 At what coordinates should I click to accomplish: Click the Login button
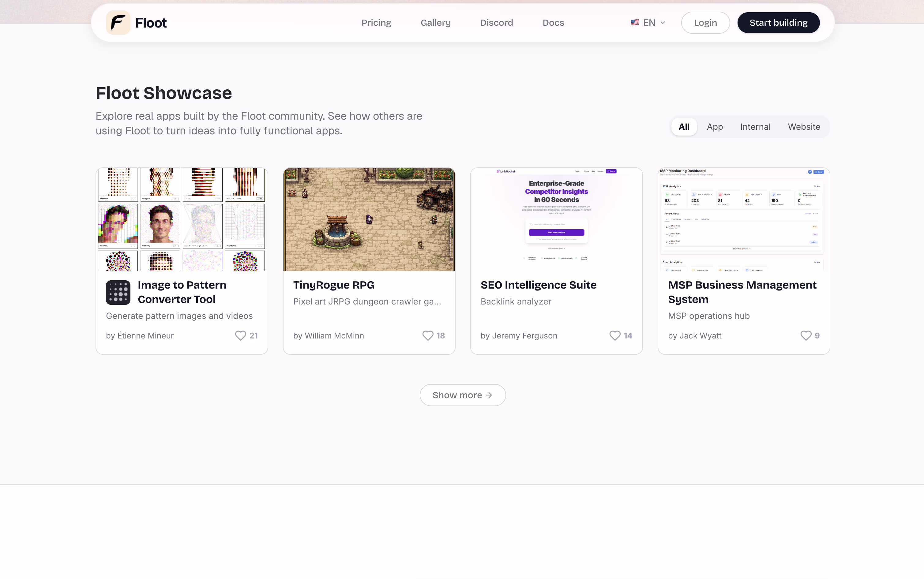[x=705, y=23]
